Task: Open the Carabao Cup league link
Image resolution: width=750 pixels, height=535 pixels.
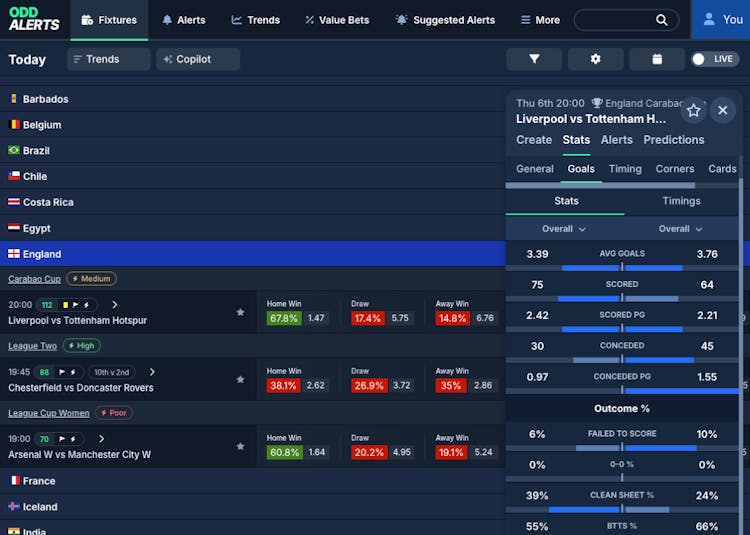Action: coord(34,279)
